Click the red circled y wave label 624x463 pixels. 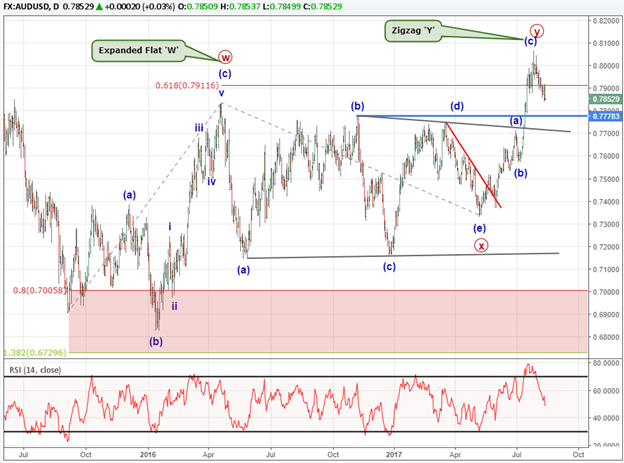click(537, 31)
